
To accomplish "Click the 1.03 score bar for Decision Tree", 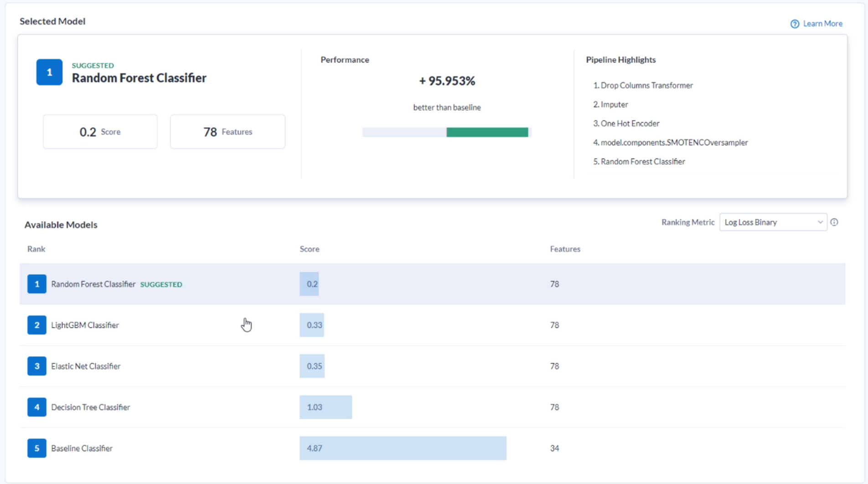I will 325,407.
